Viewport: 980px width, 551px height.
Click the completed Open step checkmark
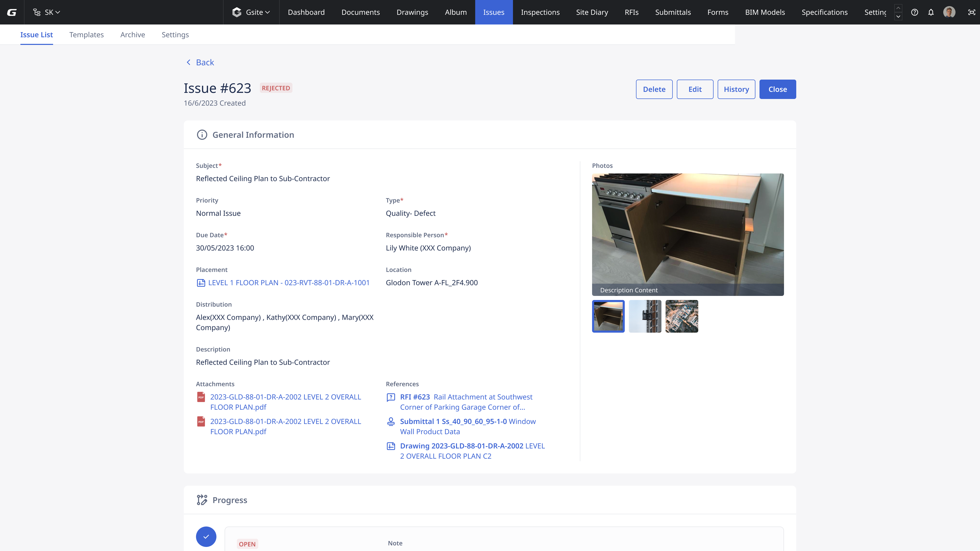click(x=206, y=536)
